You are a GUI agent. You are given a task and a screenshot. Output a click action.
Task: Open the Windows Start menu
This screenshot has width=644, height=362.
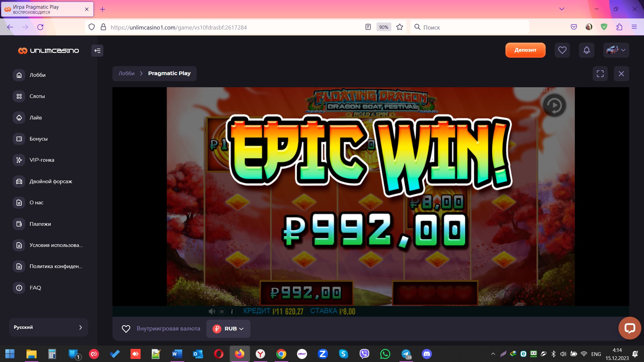10,354
